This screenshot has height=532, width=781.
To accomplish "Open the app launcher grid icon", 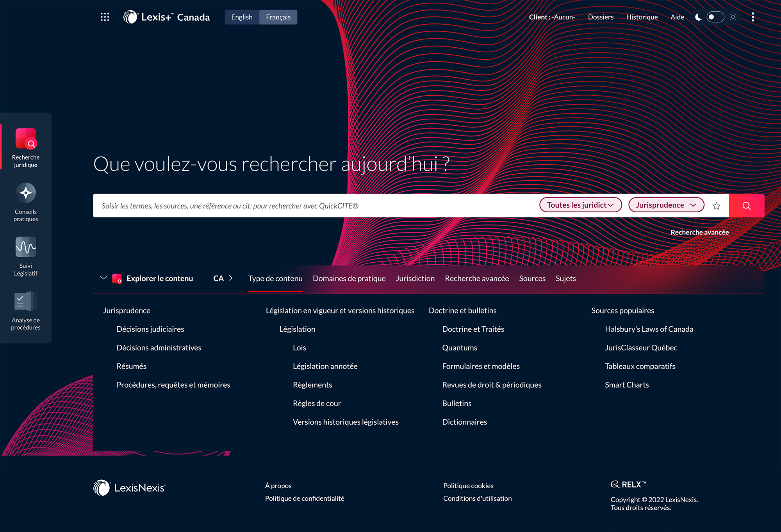I will click(x=105, y=17).
